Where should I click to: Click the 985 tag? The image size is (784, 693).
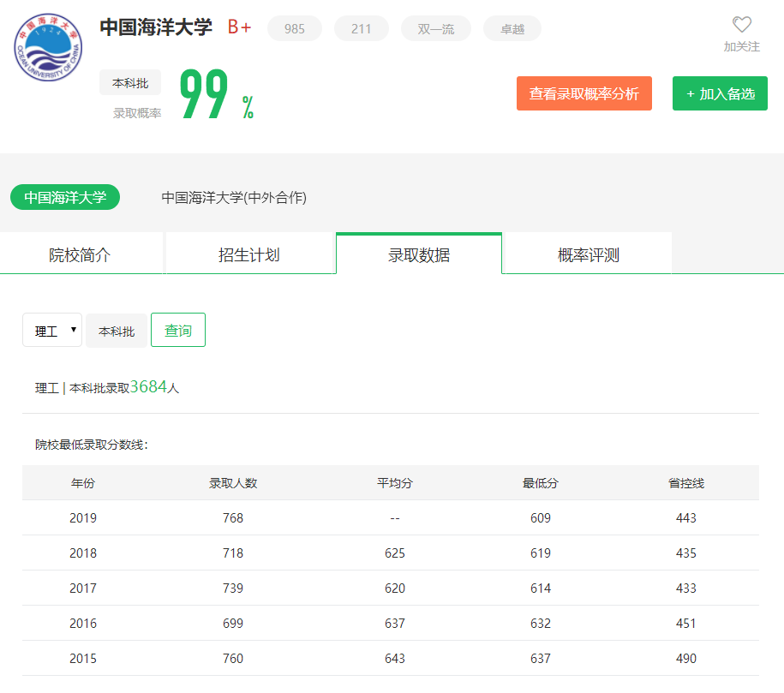tap(295, 28)
